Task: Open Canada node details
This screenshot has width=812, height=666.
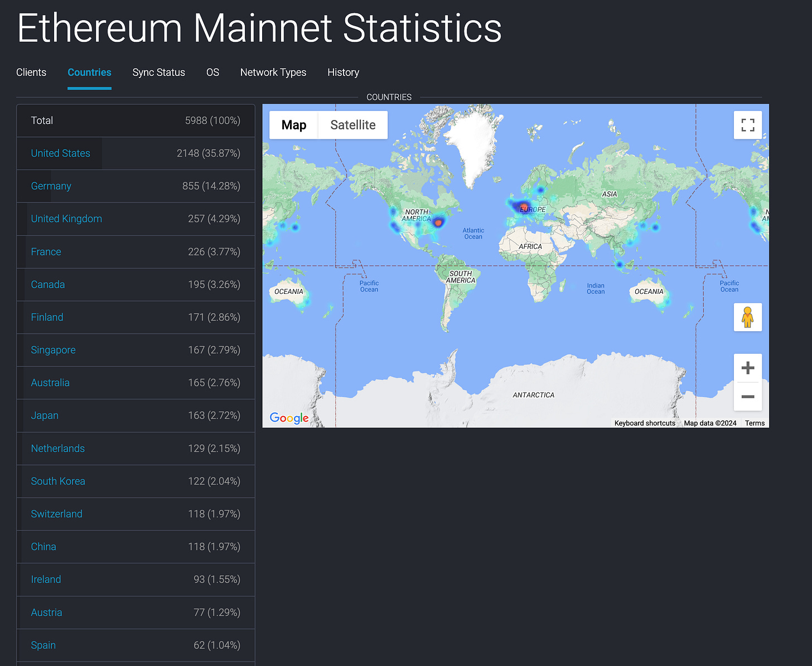Action: coord(48,284)
